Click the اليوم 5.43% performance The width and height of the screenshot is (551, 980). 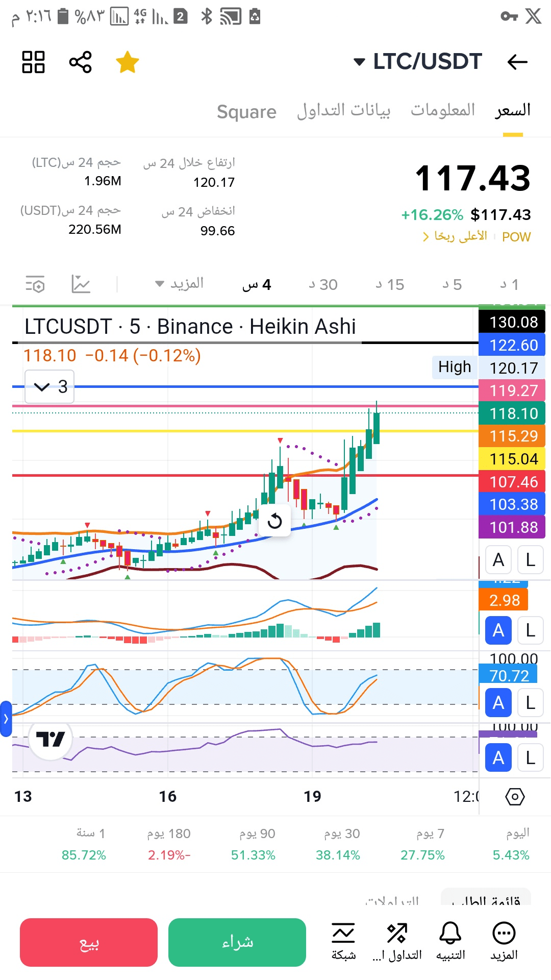[511, 844]
